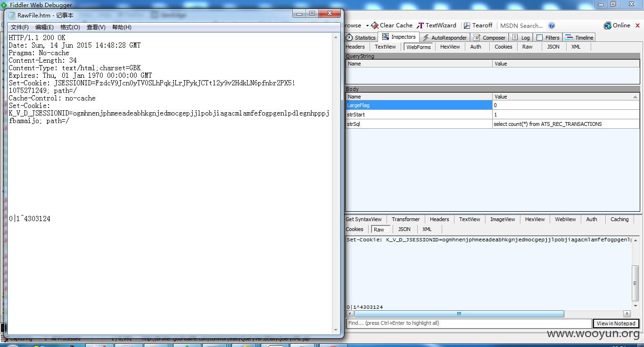Open the Timeline tab

[x=579, y=37]
